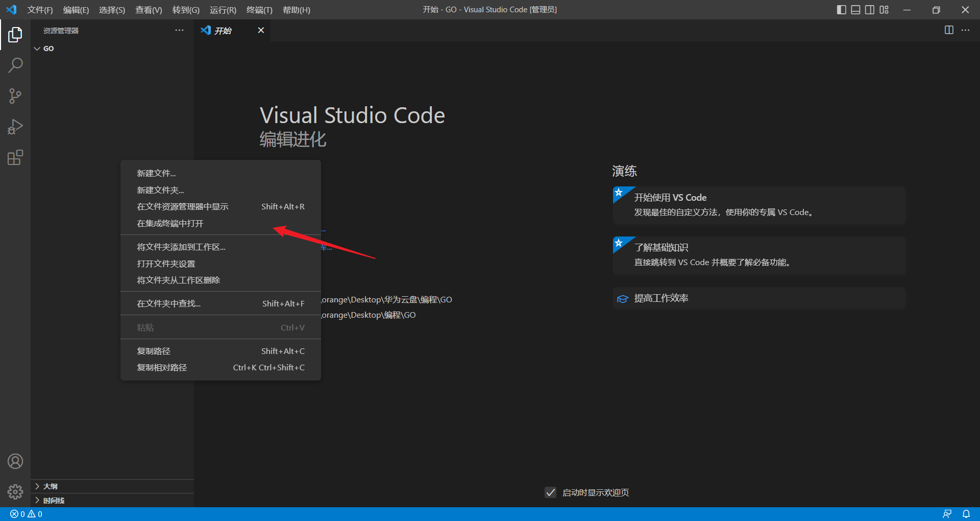980x521 pixels.
Task: Open the feedback icon in status bar
Action: pyautogui.click(x=947, y=514)
